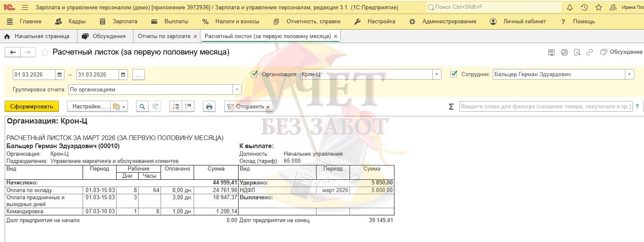Click the home icon on start page tab

(x=7, y=36)
